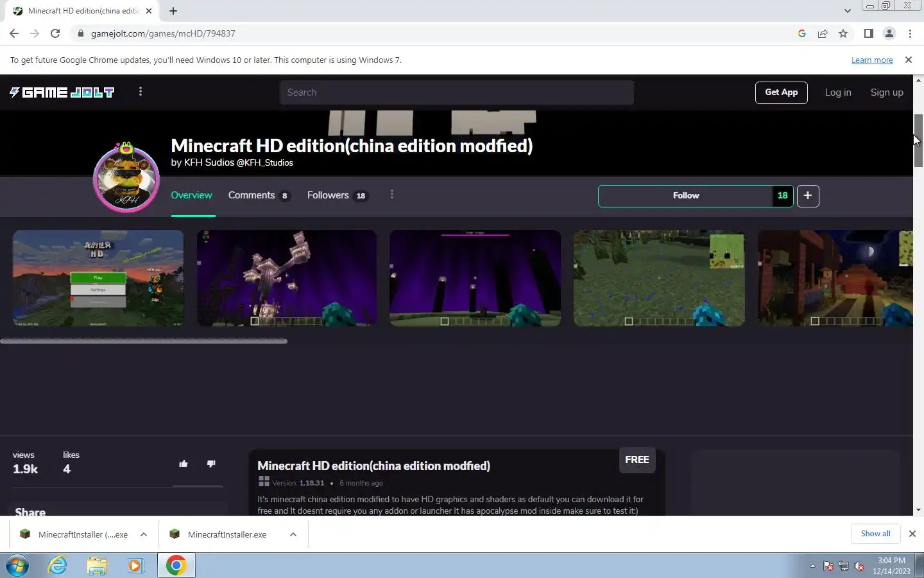Open the Chrome three-dot menu
Screen dimensions: 924x578
pos(910,33)
